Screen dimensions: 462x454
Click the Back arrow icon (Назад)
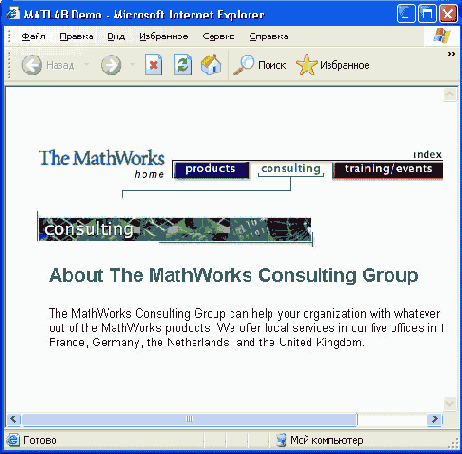32,65
